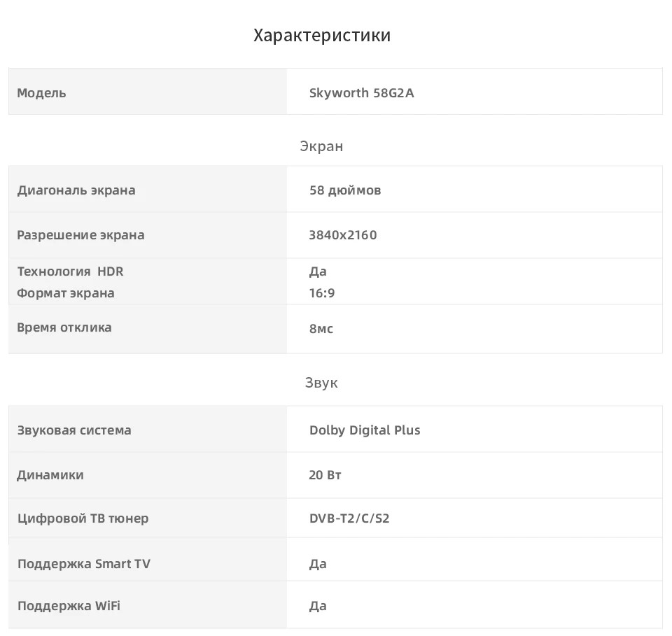Click the Поддержка WiFi label
Image resolution: width=672 pixels, height=636 pixels.
pos(69,606)
